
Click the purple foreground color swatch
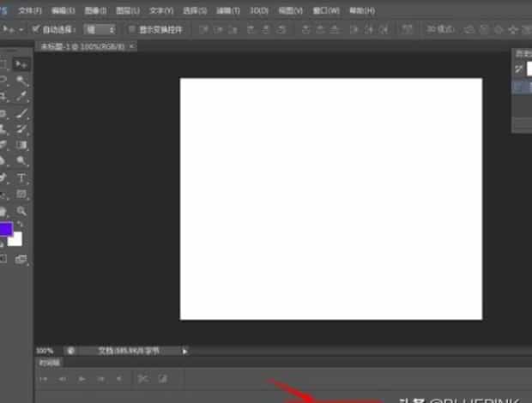click(4, 230)
